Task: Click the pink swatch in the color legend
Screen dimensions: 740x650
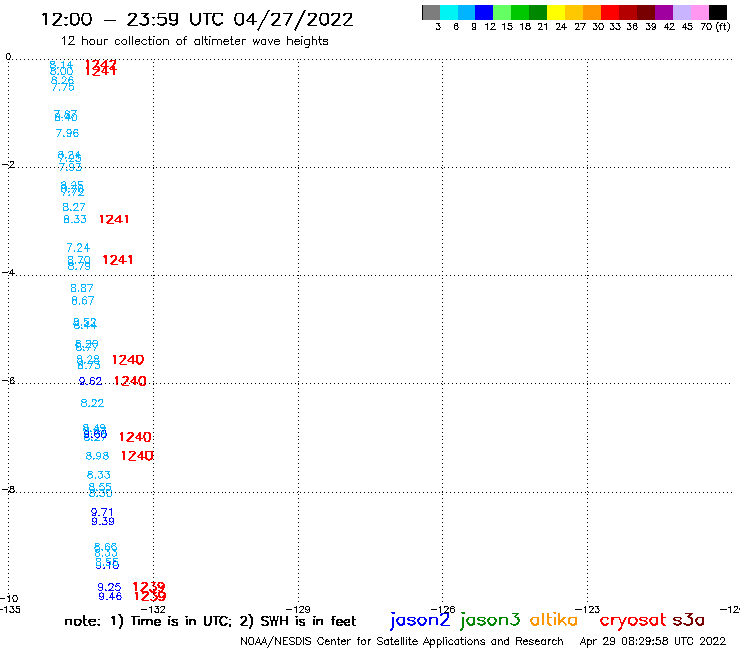Action: (700, 12)
